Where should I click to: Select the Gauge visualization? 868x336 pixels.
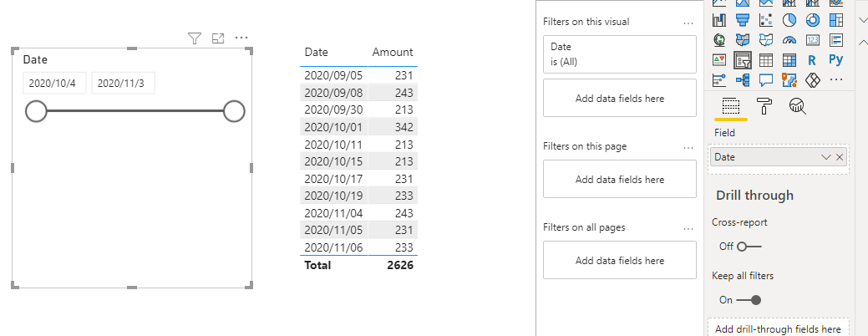pyautogui.click(x=789, y=40)
